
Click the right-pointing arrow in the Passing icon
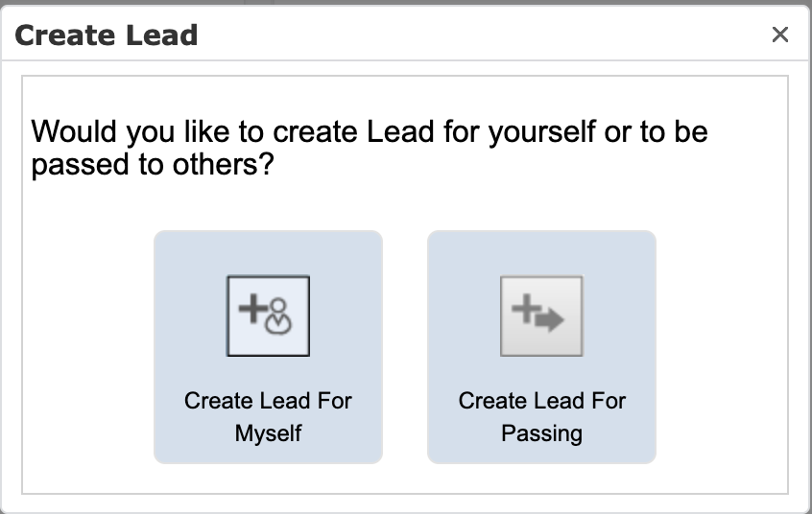point(549,319)
